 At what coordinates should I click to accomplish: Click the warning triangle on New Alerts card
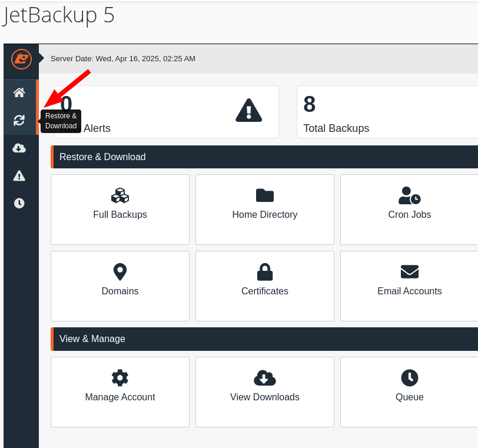coord(249,110)
